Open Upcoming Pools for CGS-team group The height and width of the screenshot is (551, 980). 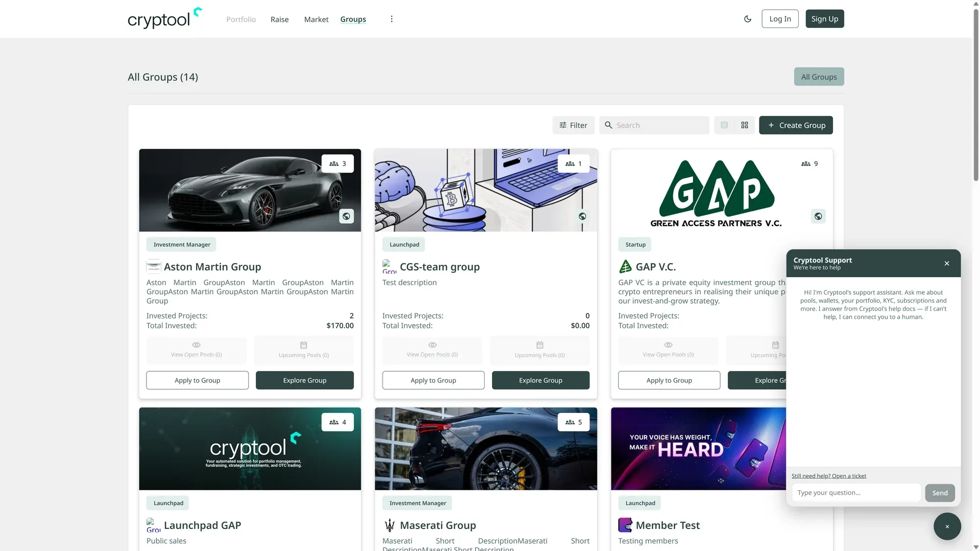coord(540,350)
